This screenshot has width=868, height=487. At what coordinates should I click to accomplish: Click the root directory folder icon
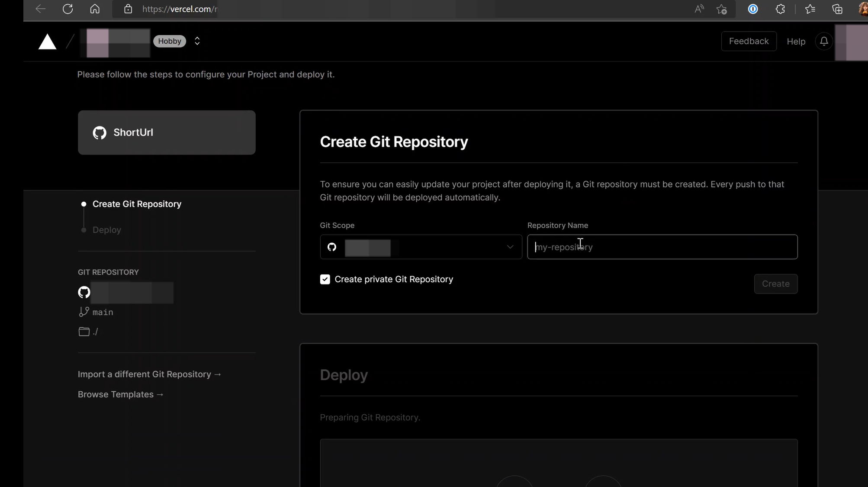84,332
